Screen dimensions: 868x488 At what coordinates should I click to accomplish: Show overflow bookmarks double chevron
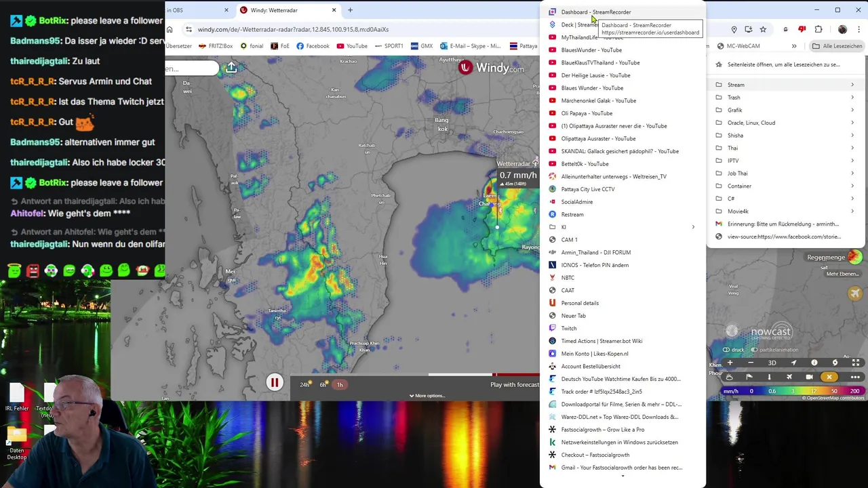[x=794, y=46]
